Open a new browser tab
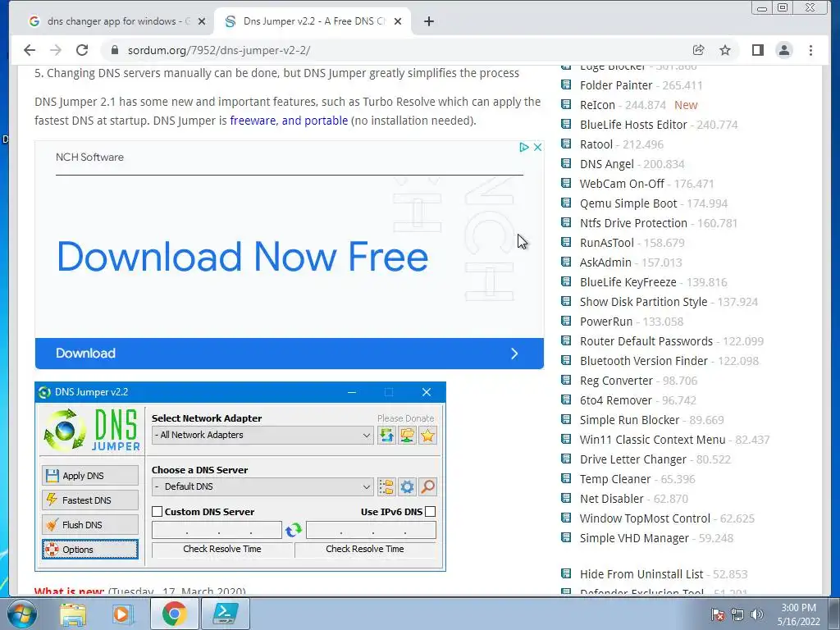The width and height of the screenshot is (840, 630). pos(428,21)
